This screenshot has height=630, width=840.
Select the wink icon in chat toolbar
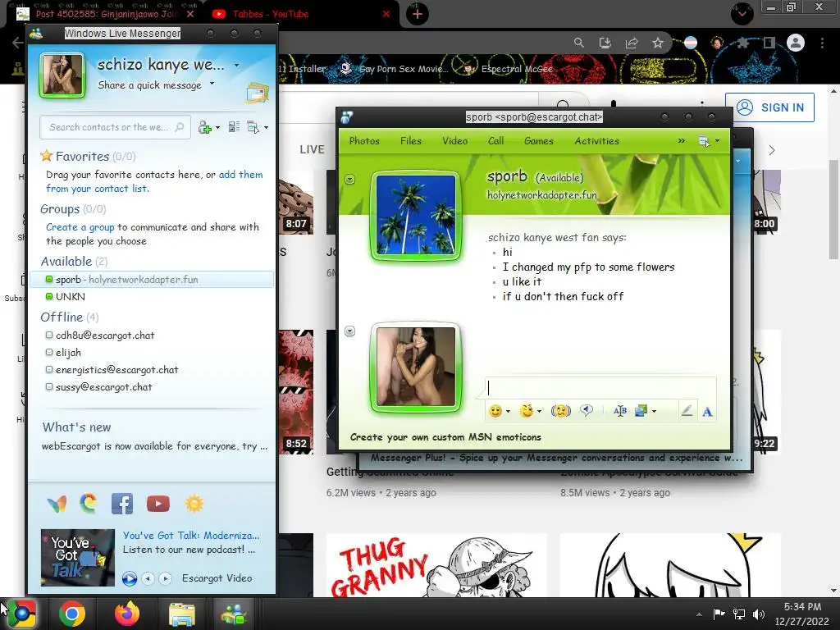coord(527,411)
